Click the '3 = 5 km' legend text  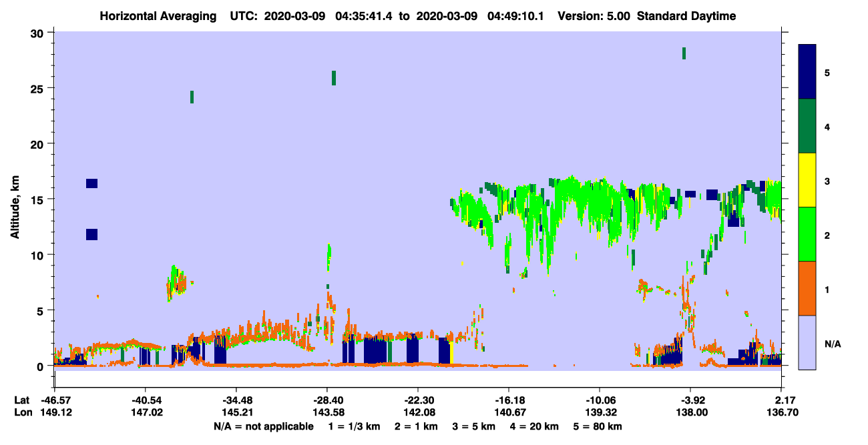(x=473, y=426)
